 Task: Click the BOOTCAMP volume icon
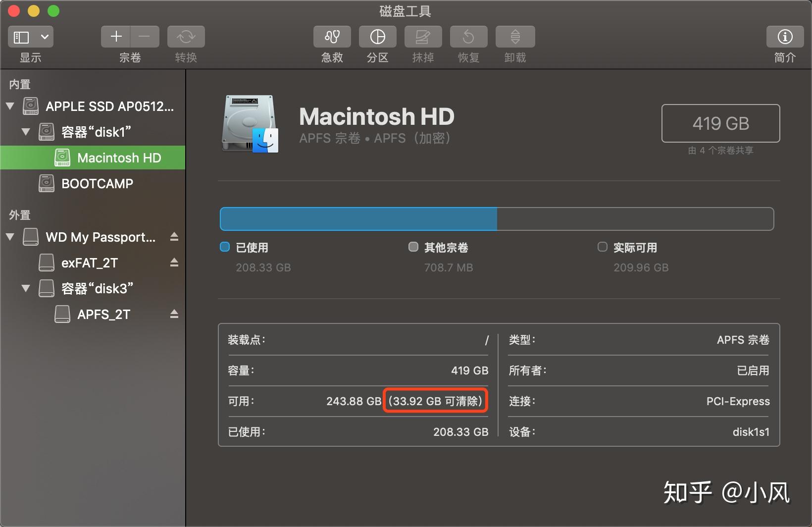[47, 183]
